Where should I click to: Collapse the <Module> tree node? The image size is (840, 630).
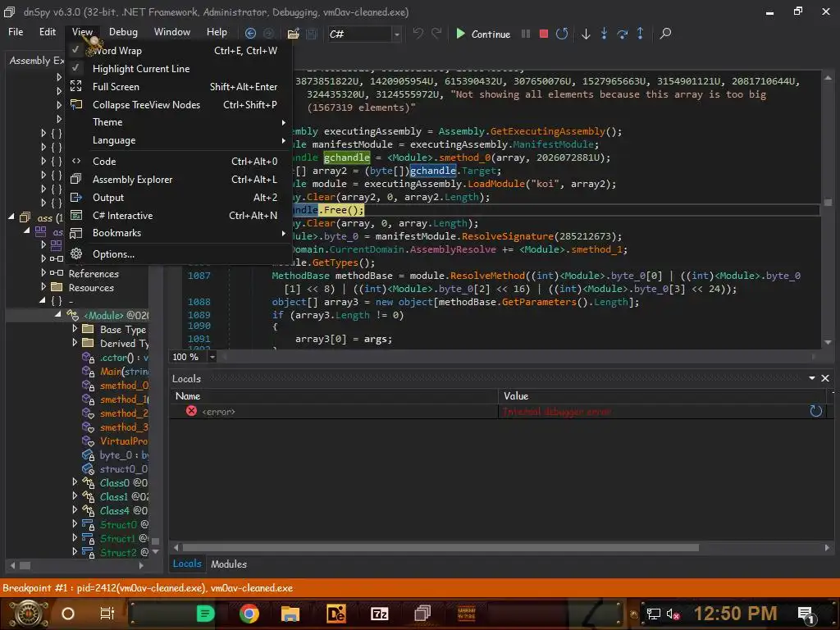point(58,314)
